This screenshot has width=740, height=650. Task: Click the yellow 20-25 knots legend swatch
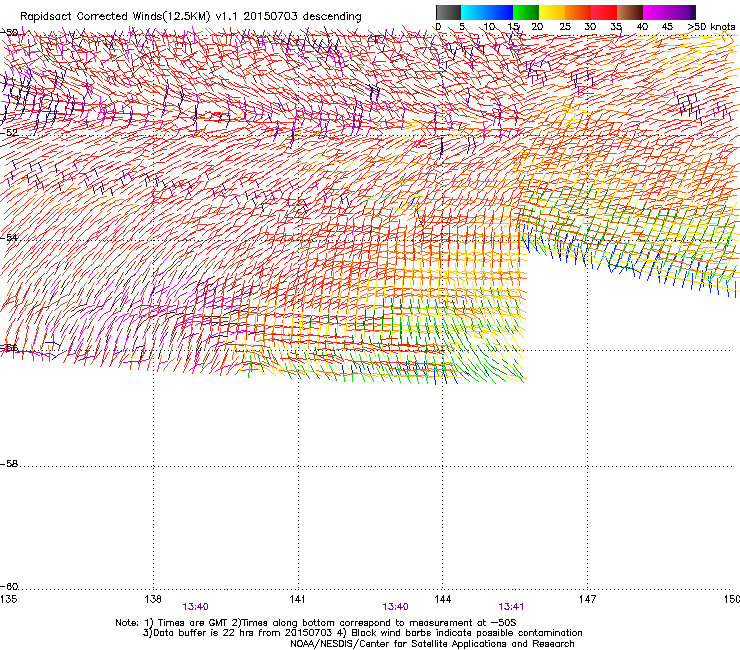pos(552,12)
